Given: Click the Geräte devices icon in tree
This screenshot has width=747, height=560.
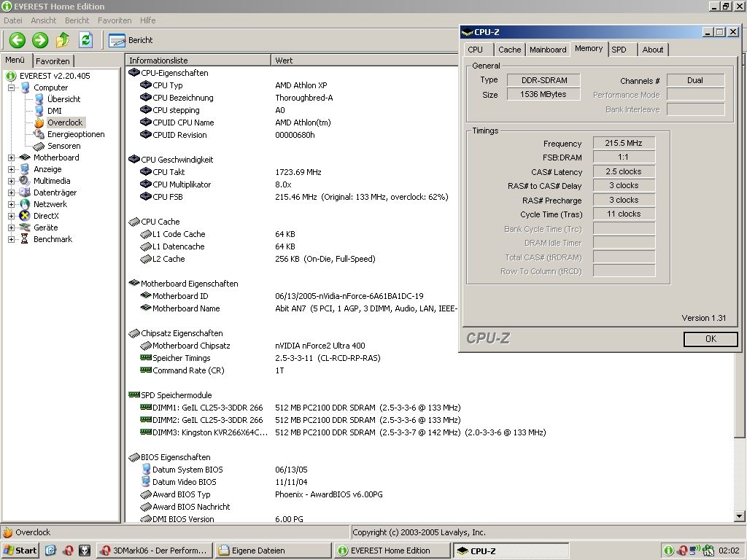Looking at the screenshot, I should 25,227.
